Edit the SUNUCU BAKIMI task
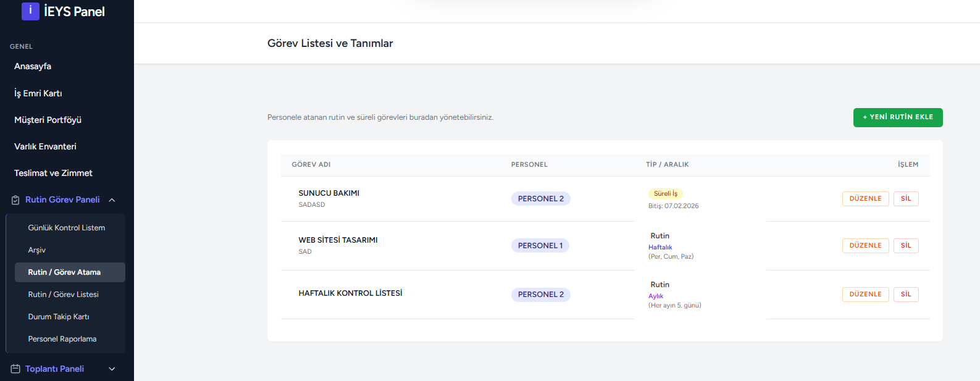Screen dimensions: 980x381 pyautogui.click(x=865, y=199)
